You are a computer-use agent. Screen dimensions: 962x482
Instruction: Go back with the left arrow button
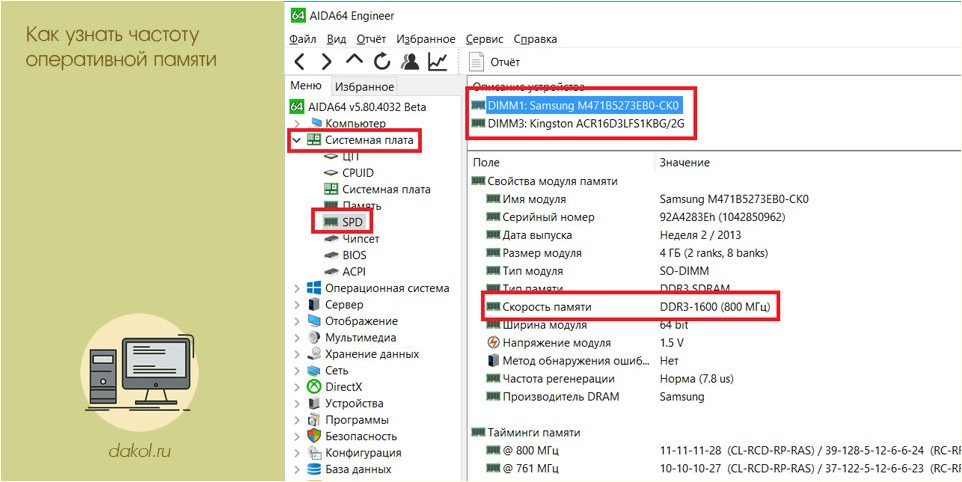point(299,61)
